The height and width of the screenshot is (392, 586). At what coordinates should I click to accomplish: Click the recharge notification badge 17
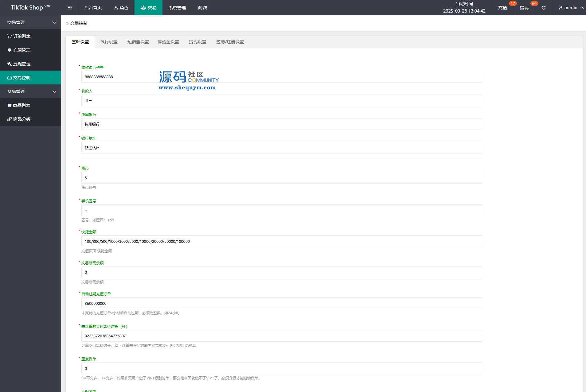(513, 4)
